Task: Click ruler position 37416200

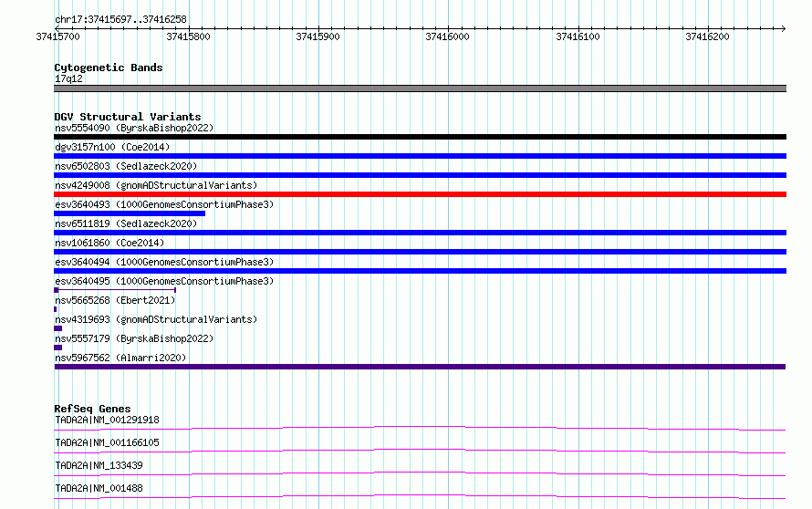Action: point(707,36)
